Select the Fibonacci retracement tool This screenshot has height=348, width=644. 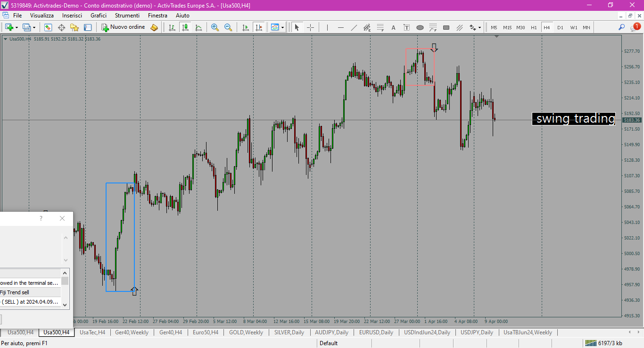pyautogui.click(x=380, y=27)
